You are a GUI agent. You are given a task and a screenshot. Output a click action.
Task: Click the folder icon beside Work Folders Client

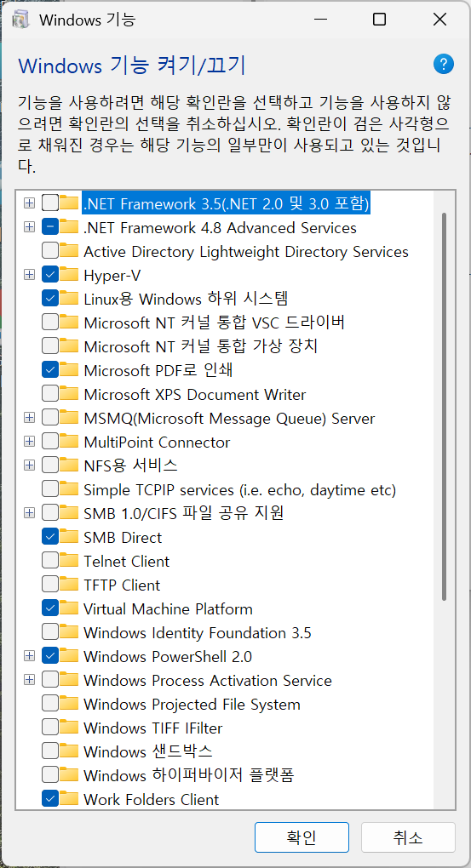coord(69,799)
